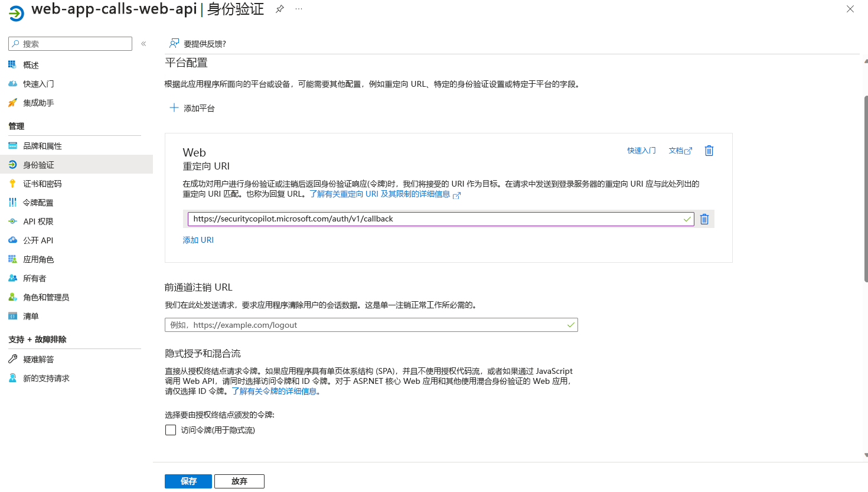The image size is (868, 492).
Task: Enable 访问令牌(用于隐式流) checkbox
Action: (169, 430)
